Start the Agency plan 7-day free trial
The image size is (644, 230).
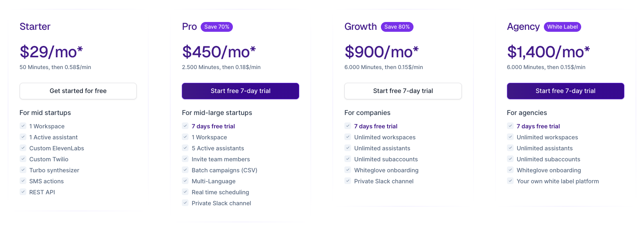pyautogui.click(x=565, y=91)
